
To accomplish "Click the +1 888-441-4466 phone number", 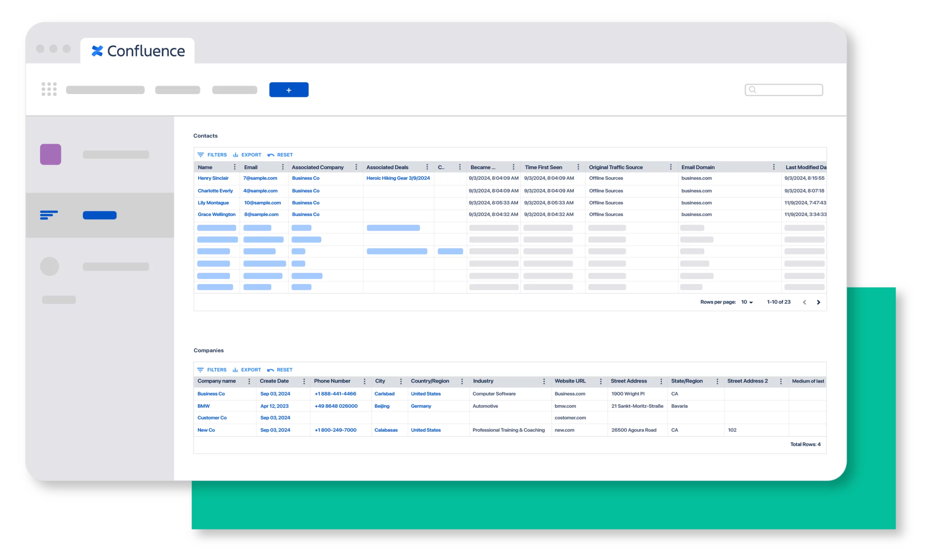I will (336, 394).
